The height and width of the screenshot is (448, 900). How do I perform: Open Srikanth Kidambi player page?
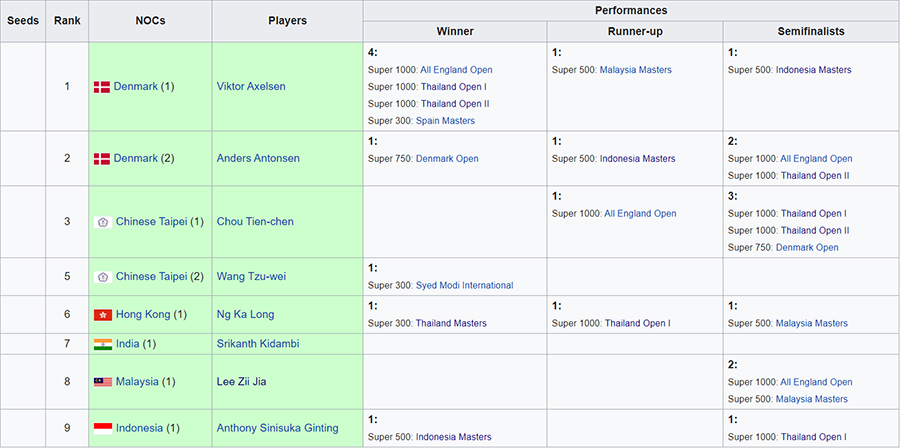tap(258, 344)
